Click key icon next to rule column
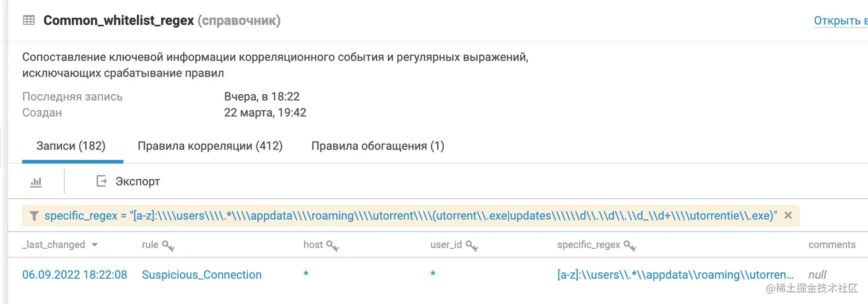The width and height of the screenshot is (868, 304). 168,245
